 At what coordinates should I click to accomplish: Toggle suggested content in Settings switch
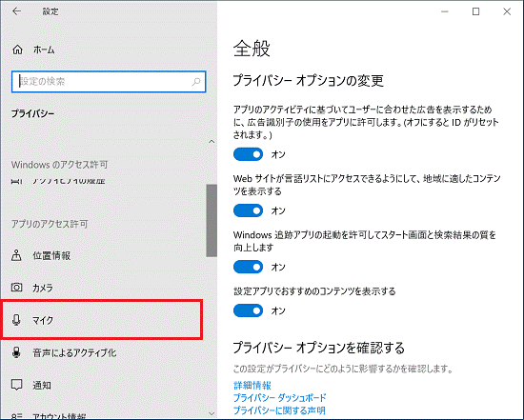pos(248,310)
